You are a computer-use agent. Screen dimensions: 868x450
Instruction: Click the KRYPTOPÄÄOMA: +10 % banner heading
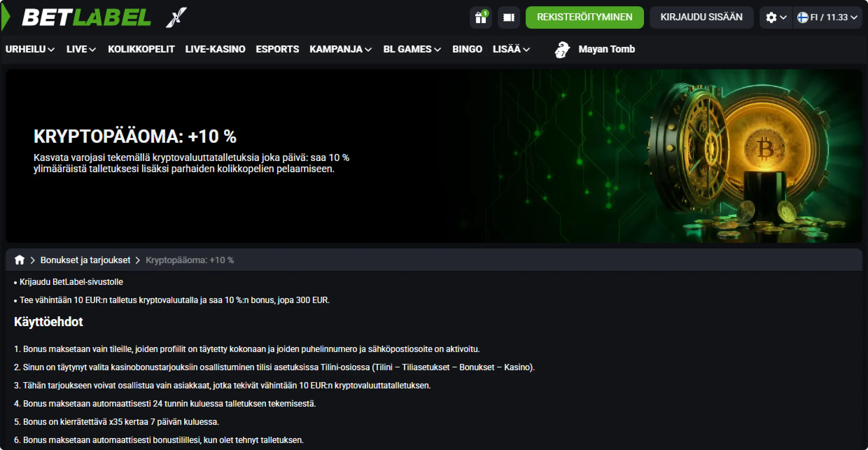tap(135, 136)
